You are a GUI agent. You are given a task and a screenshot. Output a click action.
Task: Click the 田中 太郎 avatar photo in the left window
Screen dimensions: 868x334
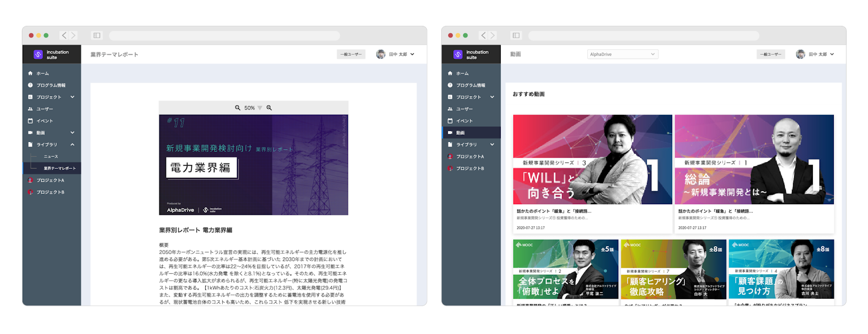(x=381, y=54)
